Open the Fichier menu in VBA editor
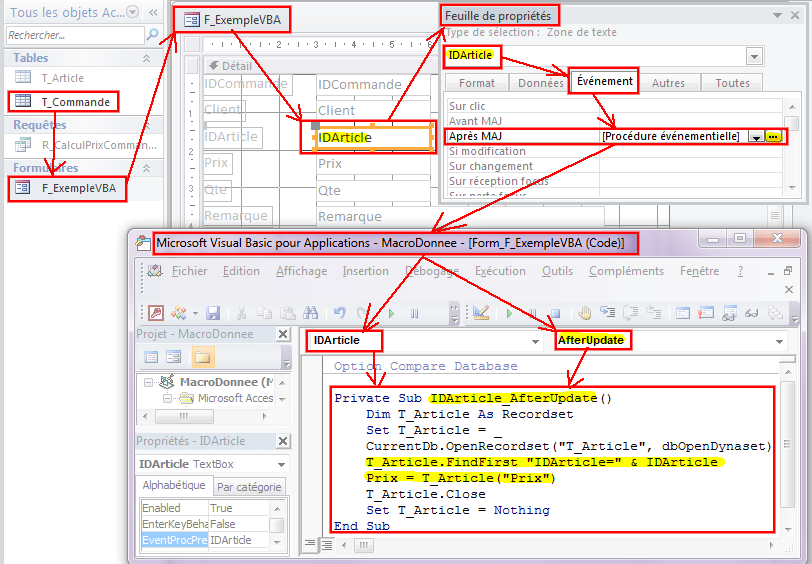 pyautogui.click(x=190, y=271)
